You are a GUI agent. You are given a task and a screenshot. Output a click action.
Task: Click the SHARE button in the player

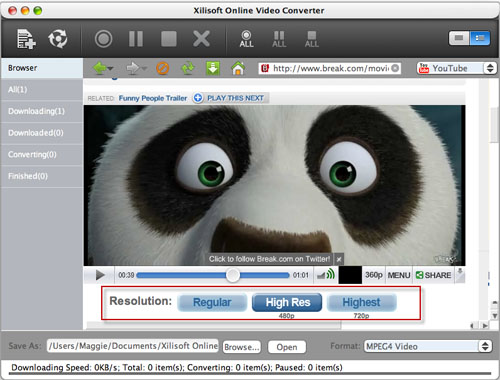pos(433,275)
